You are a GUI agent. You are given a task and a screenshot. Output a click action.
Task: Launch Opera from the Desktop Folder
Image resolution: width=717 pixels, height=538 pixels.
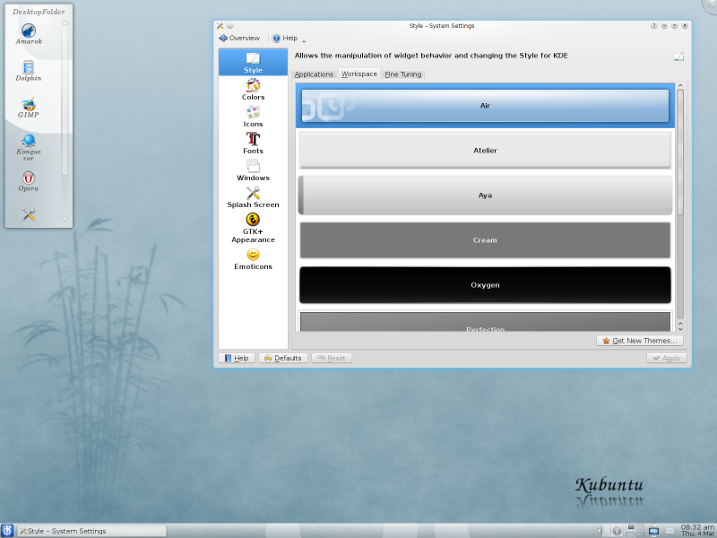(x=28, y=181)
